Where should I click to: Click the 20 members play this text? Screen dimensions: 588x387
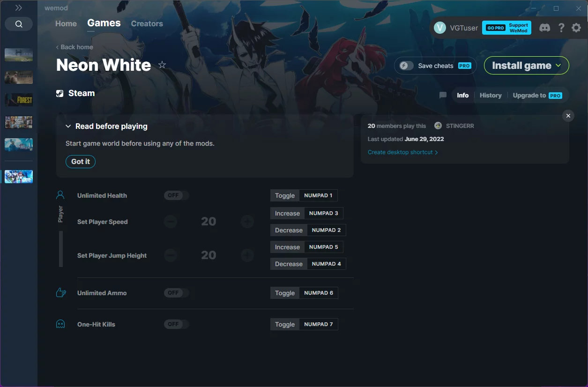[397, 126]
